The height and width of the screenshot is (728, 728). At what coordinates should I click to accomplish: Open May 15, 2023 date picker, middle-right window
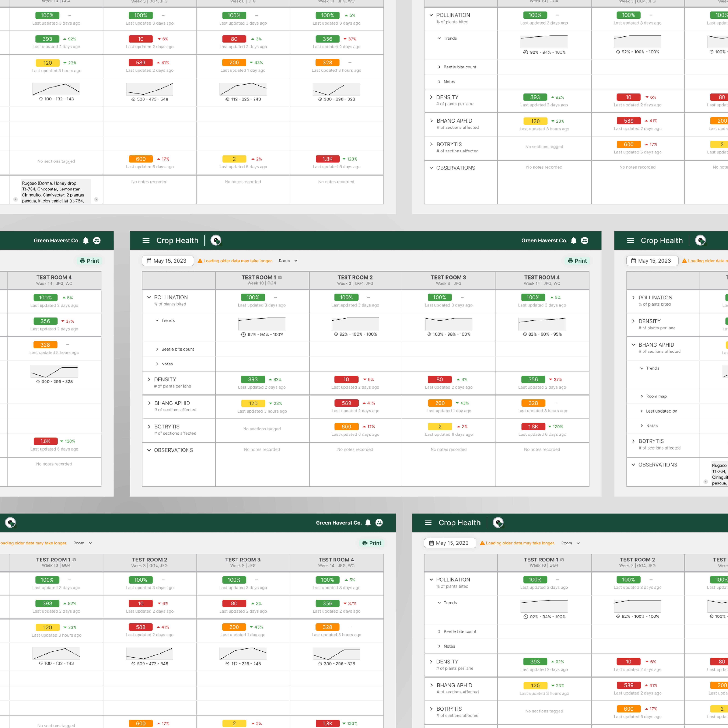pos(652,261)
